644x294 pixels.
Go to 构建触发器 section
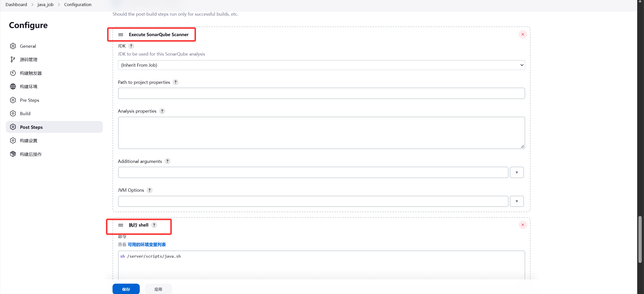pyautogui.click(x=54, y=73)
